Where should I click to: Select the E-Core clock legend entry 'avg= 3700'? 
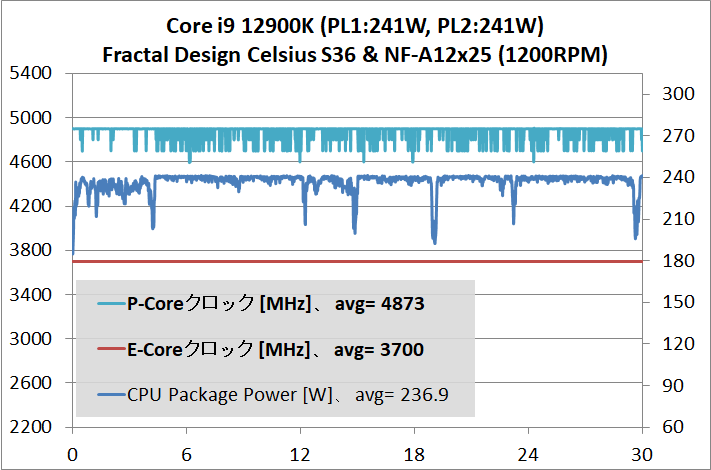click(x=379, y=350)
